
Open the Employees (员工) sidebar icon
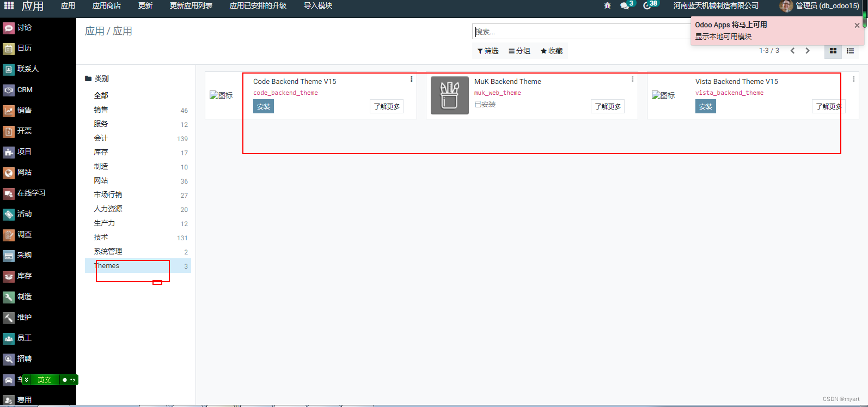coord(9,338)
